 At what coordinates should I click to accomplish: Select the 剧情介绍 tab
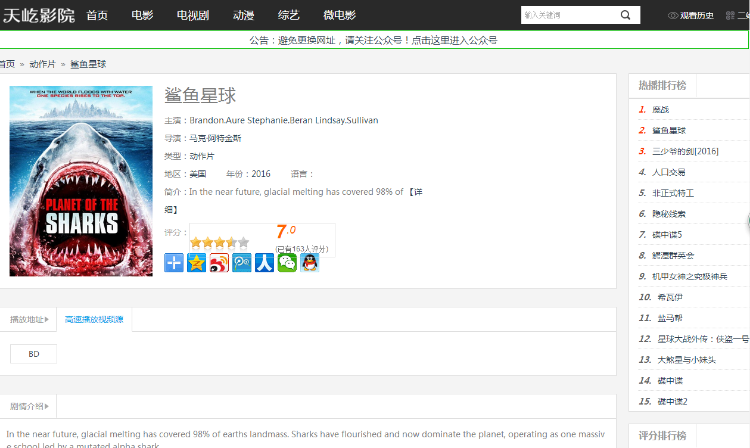(x=29, y=406)
